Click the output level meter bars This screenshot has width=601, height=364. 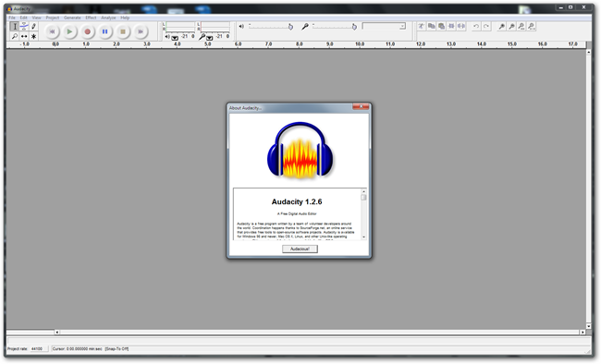point(180,27)
